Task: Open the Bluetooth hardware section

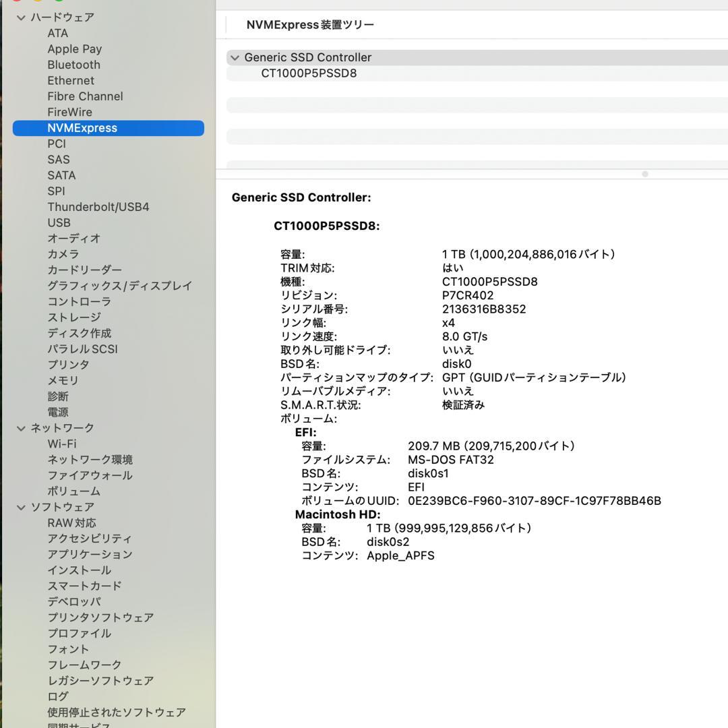Action: [74, 64]
